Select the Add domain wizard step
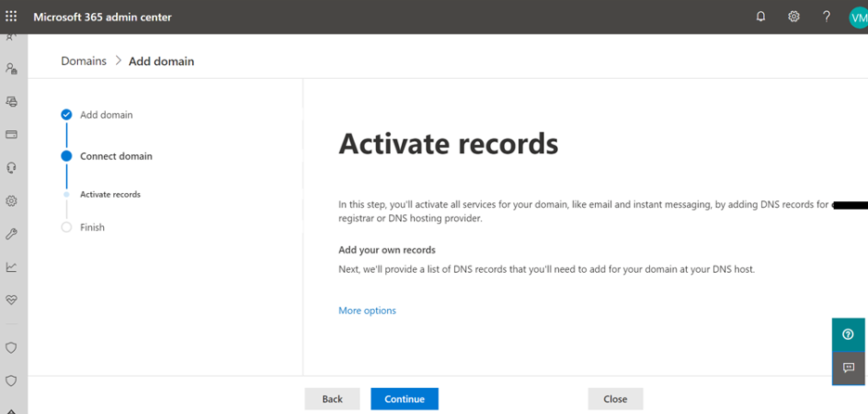The height and width of the screenshot is (414, 868). click(x=106, y=115)
